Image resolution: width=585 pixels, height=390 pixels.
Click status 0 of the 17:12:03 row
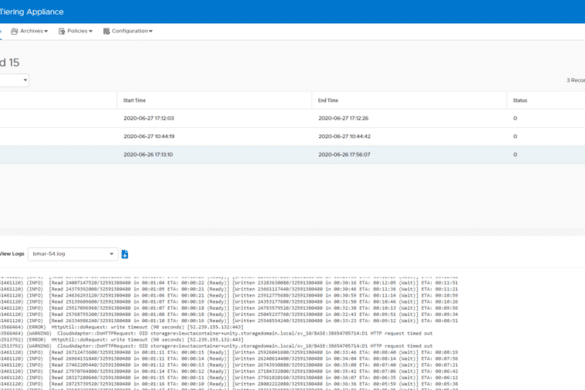click(515, 118)
